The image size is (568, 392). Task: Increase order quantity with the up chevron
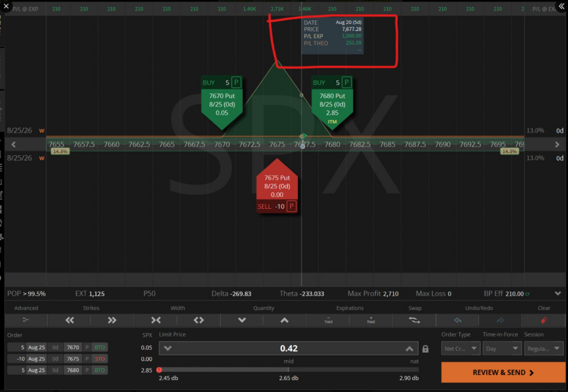pyautogui.click(x=285, y=320)
